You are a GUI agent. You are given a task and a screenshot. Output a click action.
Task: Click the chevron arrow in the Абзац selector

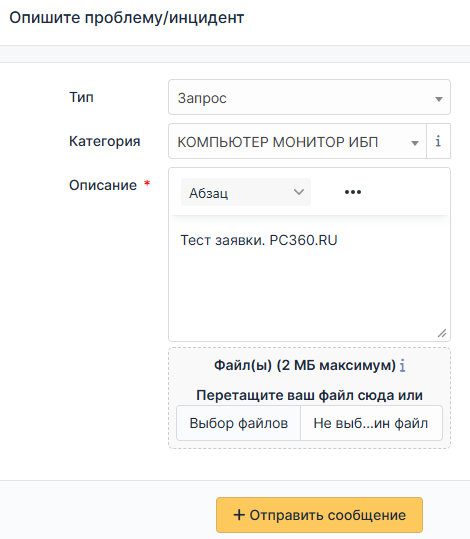[299, 192]
